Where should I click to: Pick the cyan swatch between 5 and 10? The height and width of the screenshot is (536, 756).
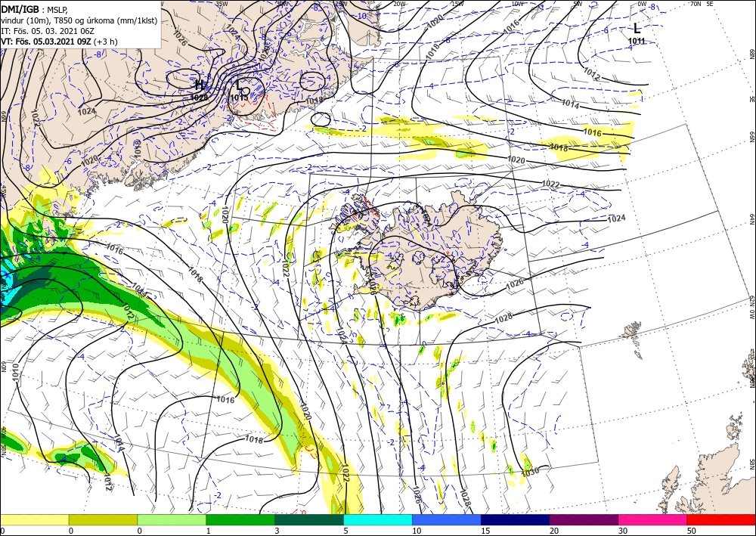coord(378,519)
